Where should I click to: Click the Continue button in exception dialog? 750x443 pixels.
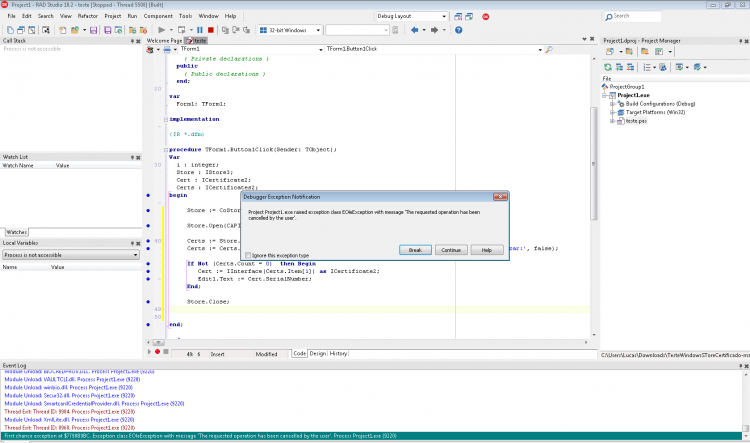pos(451,250)
